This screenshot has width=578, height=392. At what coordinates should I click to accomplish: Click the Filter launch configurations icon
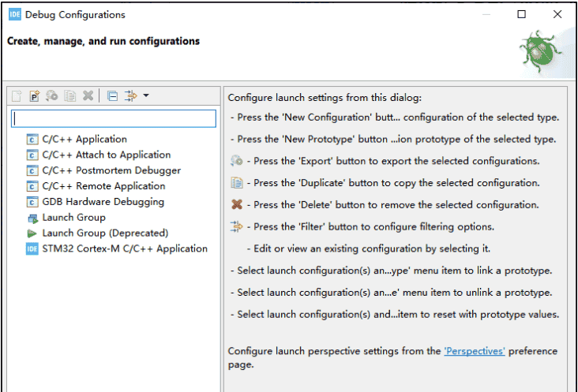pyautogui.click(x=131, y=95)
